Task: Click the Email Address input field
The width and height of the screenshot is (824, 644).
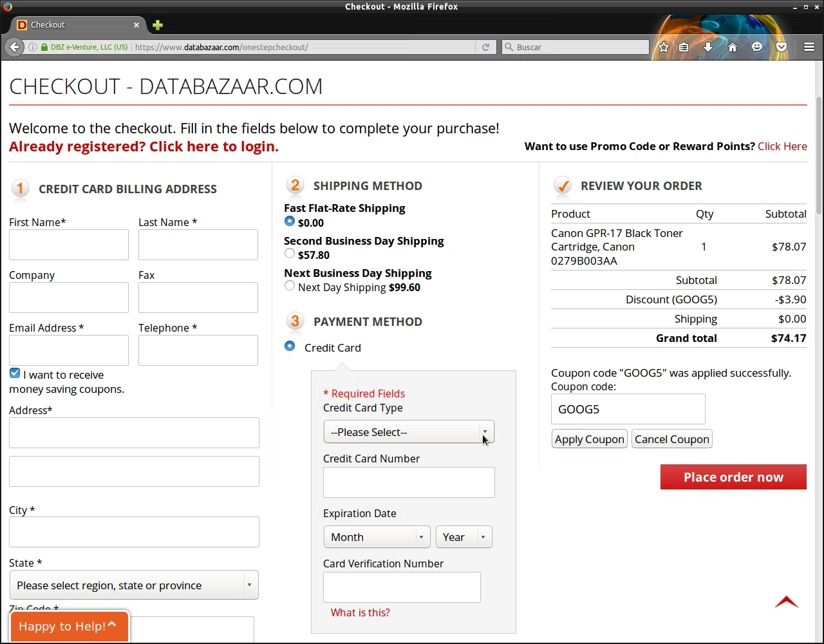Action: (69, 350)
